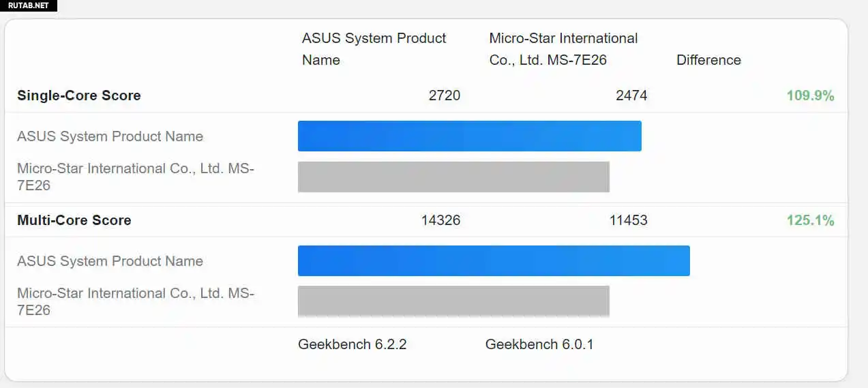Click the Micro-Star MS-7E26 column header
Screen dimensions: 868x388
pos(563,49)
